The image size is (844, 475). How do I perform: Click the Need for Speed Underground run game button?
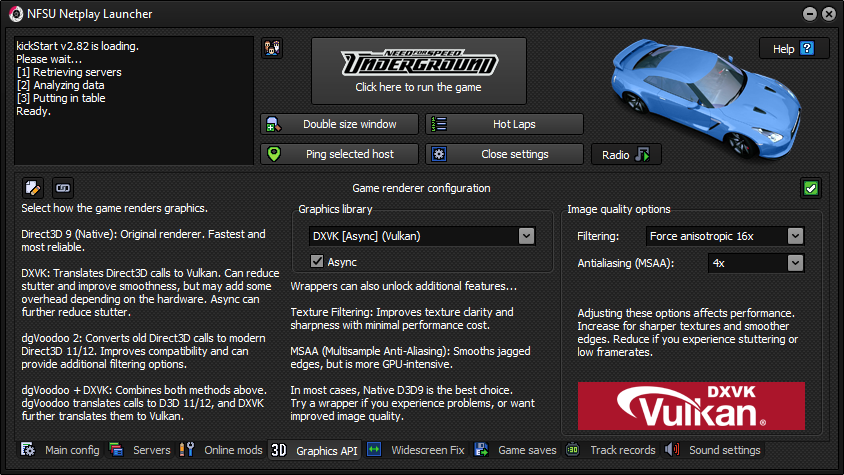pos(418,71)
